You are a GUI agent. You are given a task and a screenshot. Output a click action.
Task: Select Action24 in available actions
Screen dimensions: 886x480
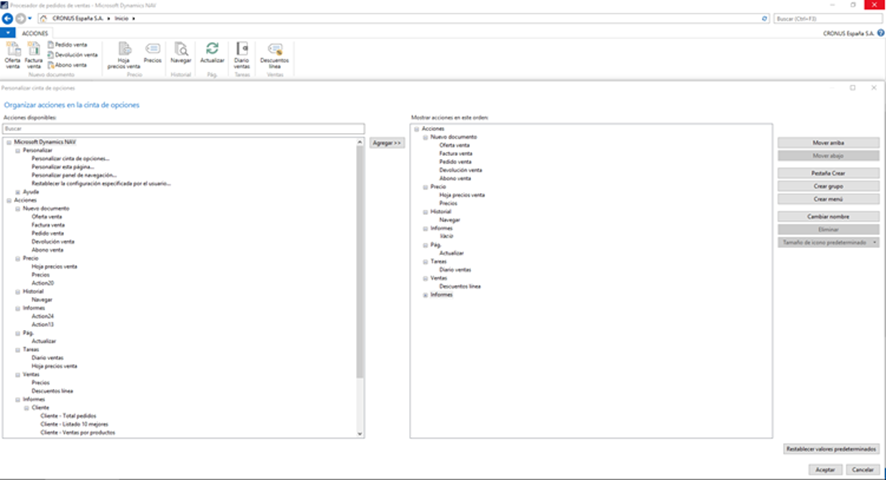[x=43, y=317]
